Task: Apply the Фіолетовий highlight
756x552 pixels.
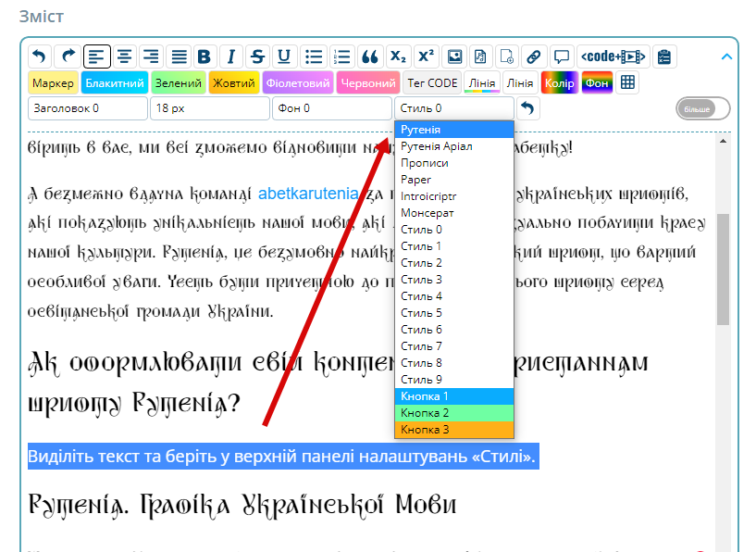Action: click(x=298, y=83)
